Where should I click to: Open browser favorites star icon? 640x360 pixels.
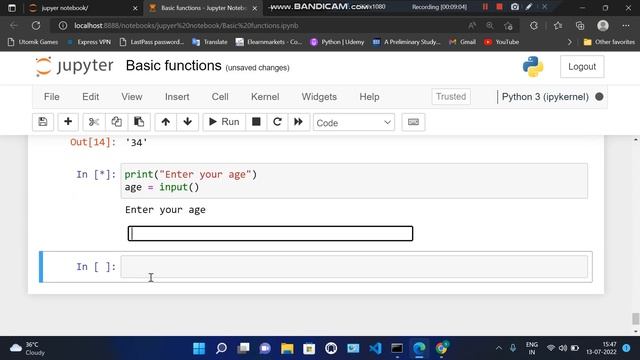[x=558, y=26]
